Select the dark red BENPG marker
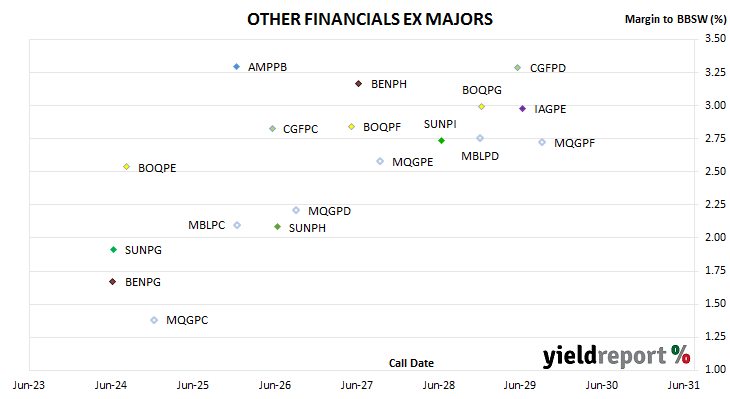 tap(112, 282)
